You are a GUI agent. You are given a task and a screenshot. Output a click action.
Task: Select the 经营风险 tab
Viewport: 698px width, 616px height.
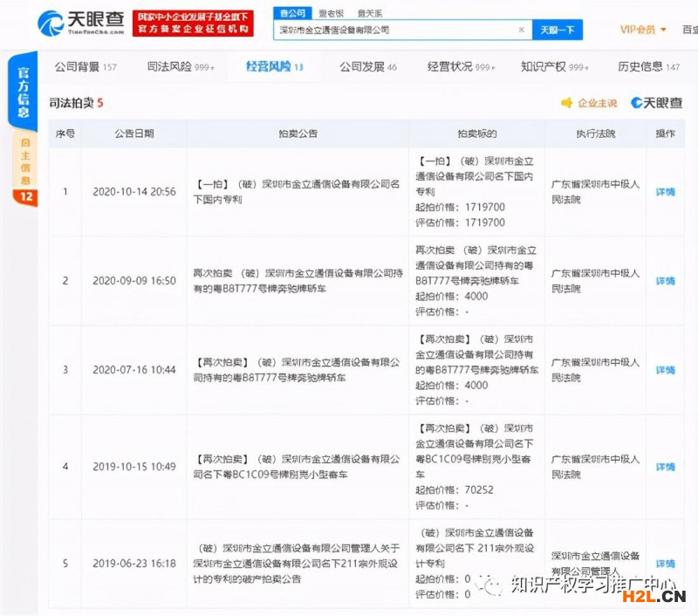[275, 67]
